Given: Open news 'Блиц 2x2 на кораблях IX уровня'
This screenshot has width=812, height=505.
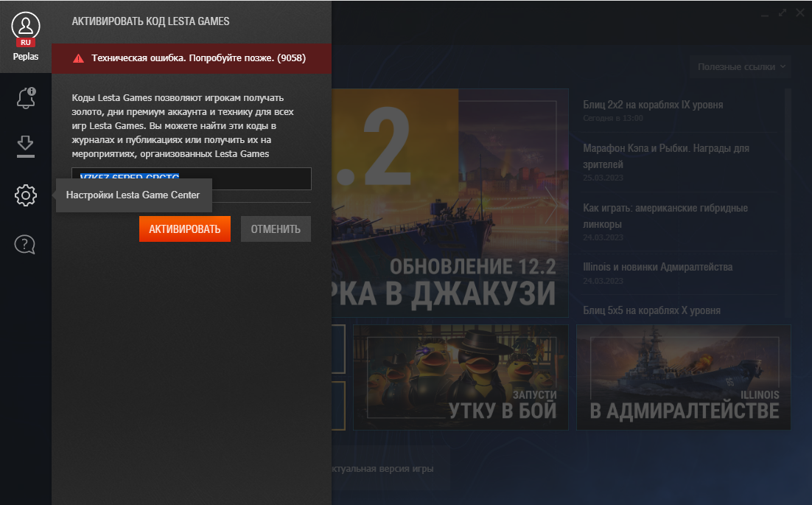Looking at the screenshot, I should pyautogui.click(x=652, y=105).
